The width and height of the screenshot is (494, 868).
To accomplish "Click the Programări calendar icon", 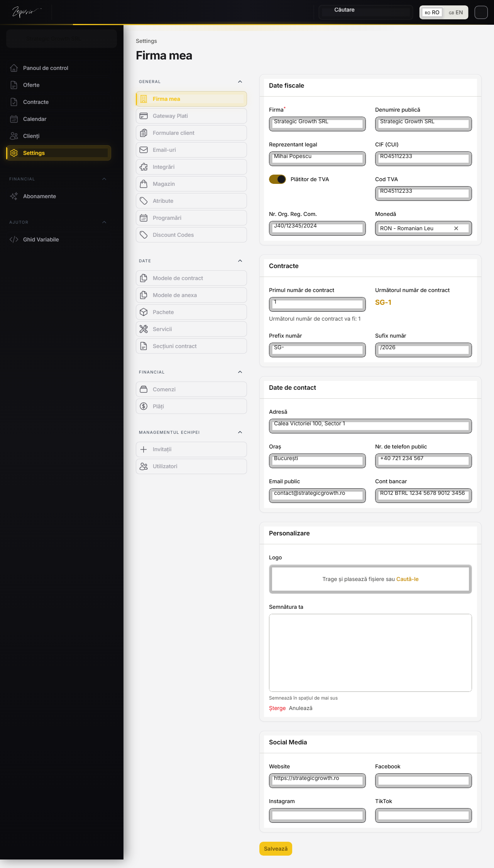I will pos(144,218).
